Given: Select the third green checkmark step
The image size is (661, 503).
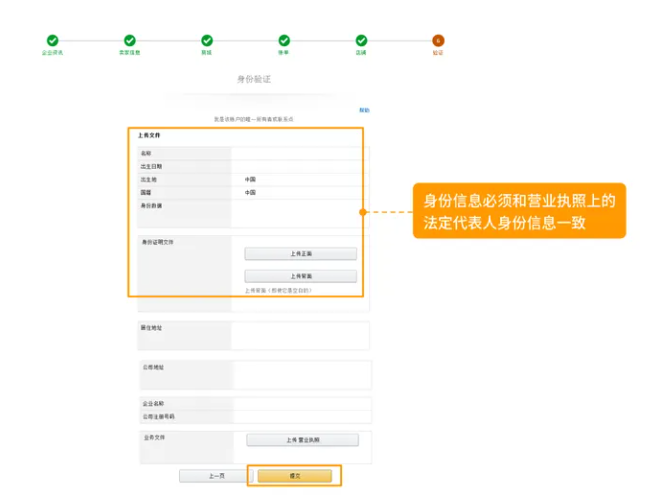Looking at the screenshot, I should pos(207,40).
